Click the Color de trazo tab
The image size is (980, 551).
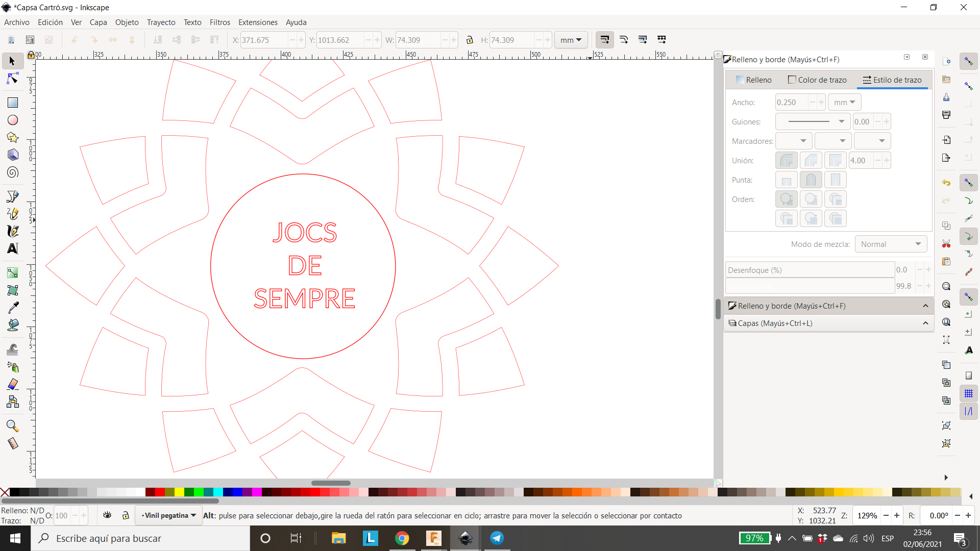point(817,80)
